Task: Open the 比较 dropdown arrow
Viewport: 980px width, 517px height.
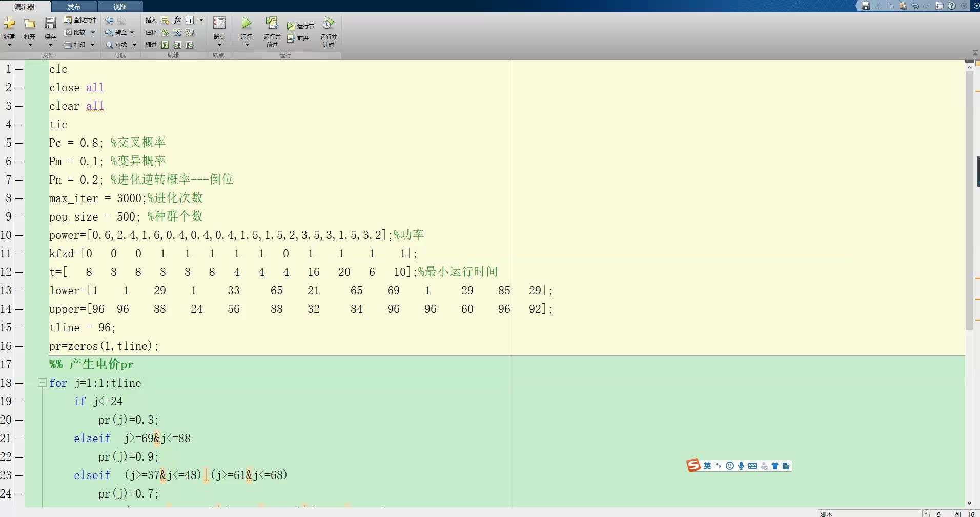Action: [93, 32]
